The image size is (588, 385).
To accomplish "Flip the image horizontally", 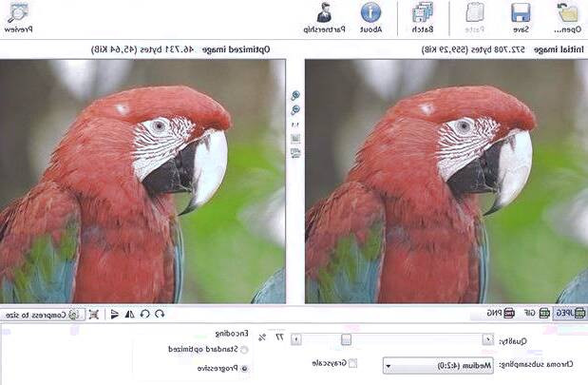I will coord(130,314).
